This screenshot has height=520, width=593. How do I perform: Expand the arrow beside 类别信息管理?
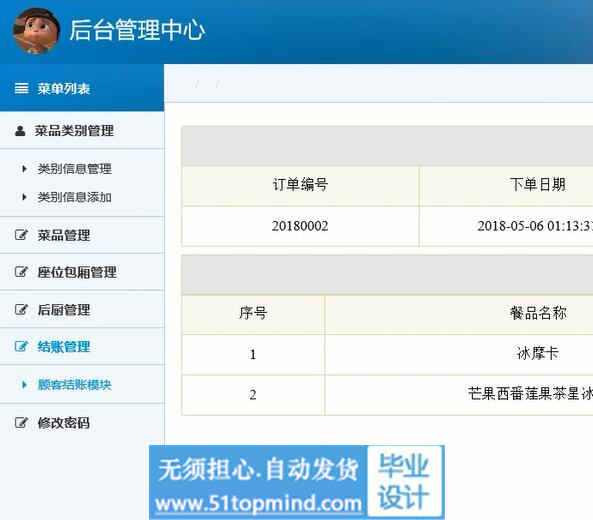24,168
